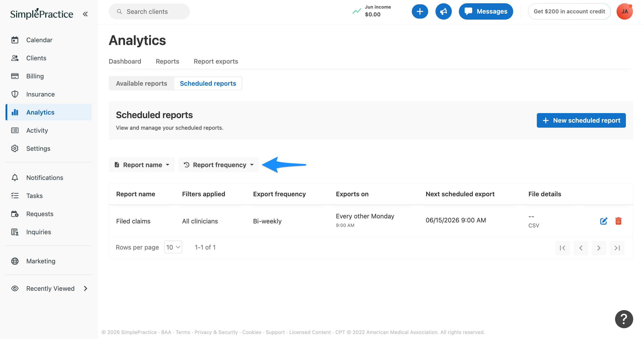Go to Clients in the sidebar
644x339 pixels.
(x=49, y=58)
